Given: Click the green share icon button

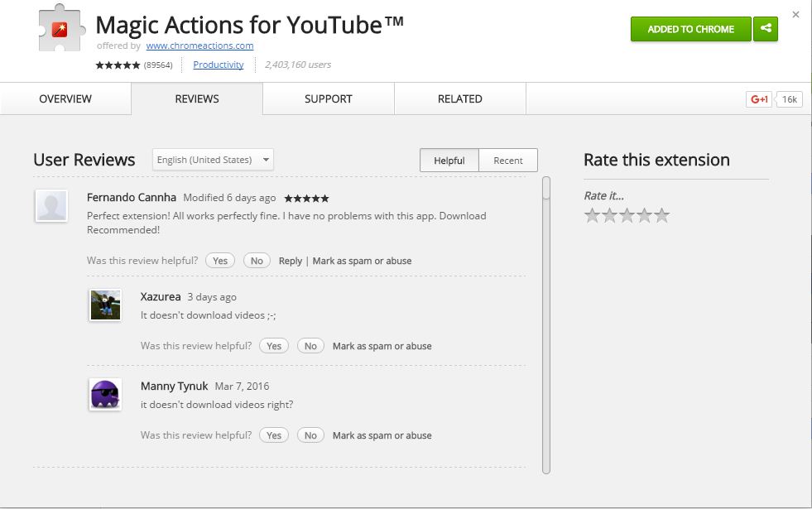Looking at the screenshot, I should tap(766, 29).
